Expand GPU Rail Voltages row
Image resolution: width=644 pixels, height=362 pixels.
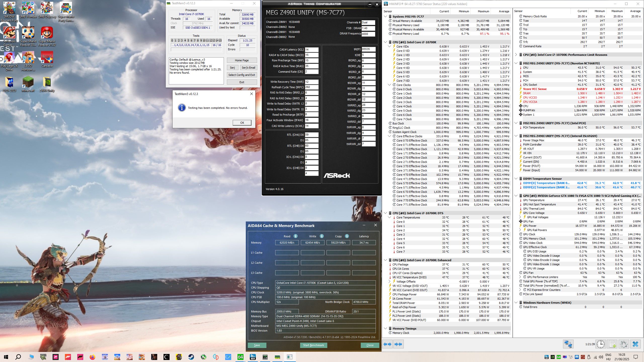tap(520, 217)
